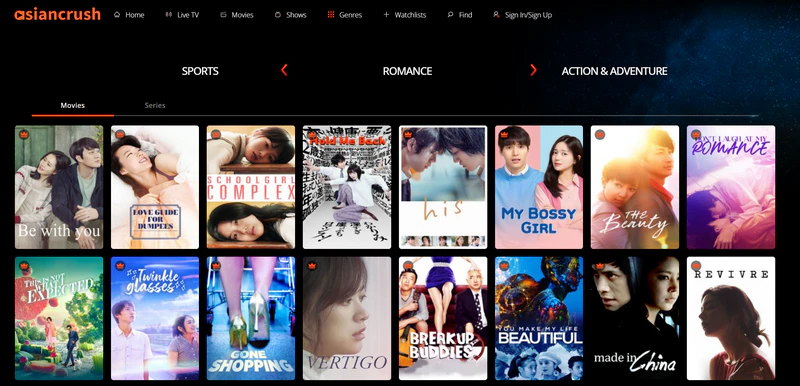Viewport: 800px width, 386px height.
Task: Open the Revivre movie poster
Action: click(731, 318)
